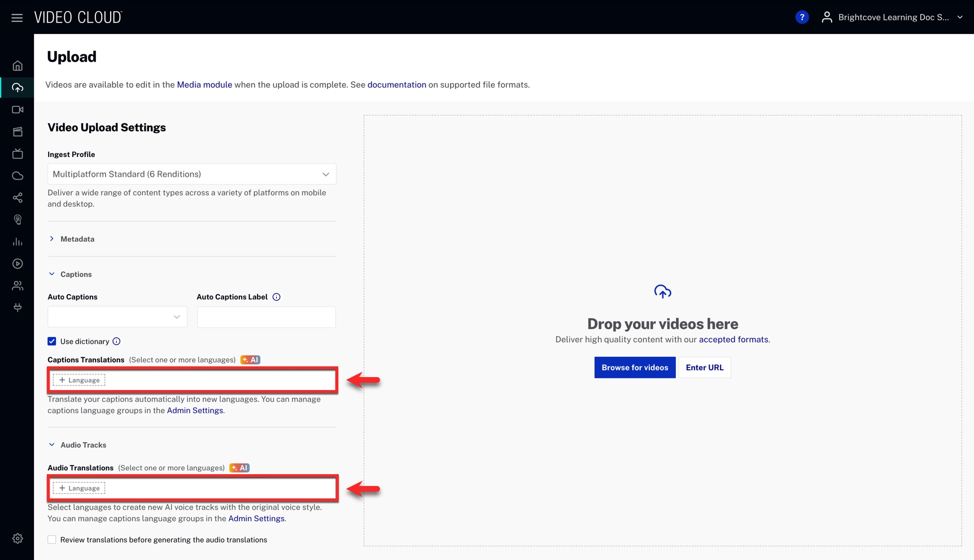The width and height of the screenshot is (974, 560).
Task: Click the blue help question mark icon
Action: tap(801, 17)
